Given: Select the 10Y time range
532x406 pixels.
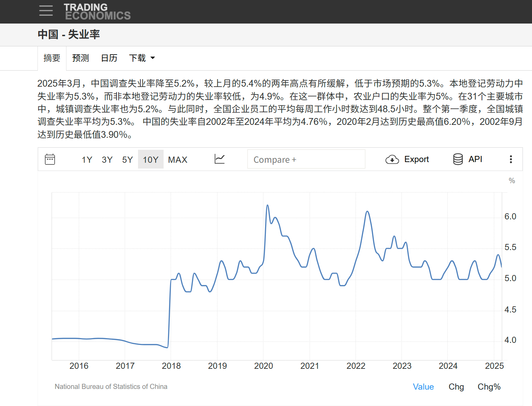Looking at the screenshot, I should tap(151, 160).
